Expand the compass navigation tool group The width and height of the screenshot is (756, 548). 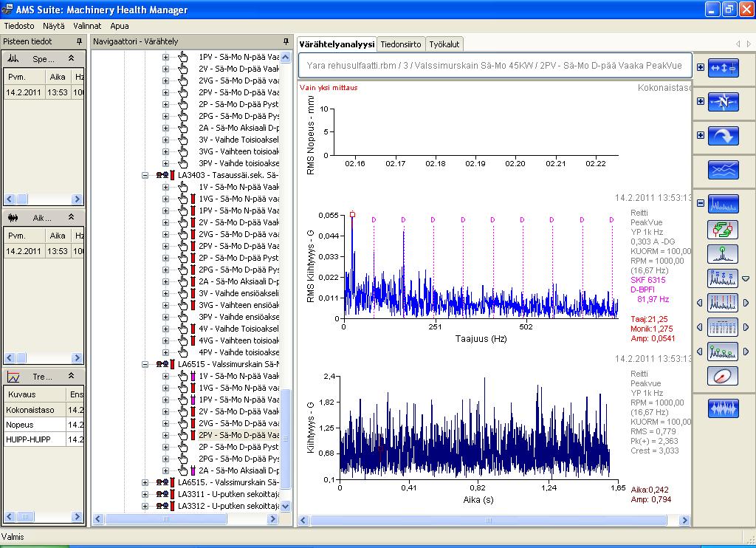[701, 101]
